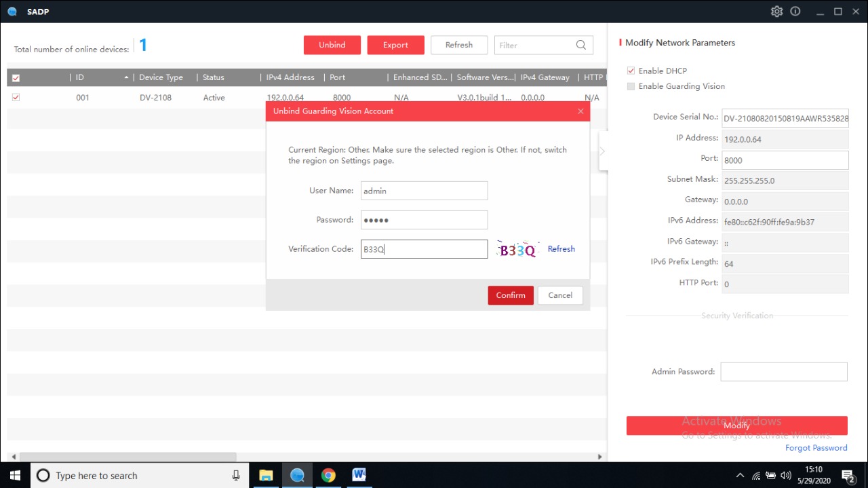Close the Unbind Guarding Vision dialog
868x488 pixels.
coord(580,111)
